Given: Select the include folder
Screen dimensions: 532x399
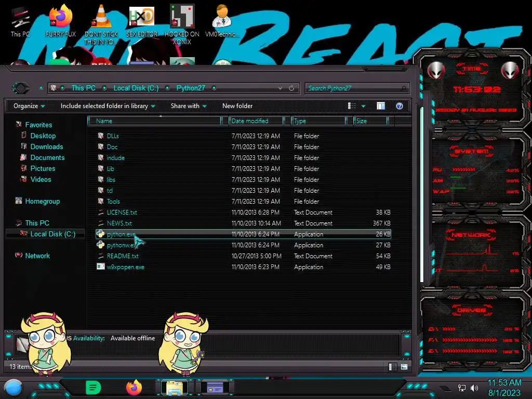Looking at the screenshot, I should coord(115,158).
